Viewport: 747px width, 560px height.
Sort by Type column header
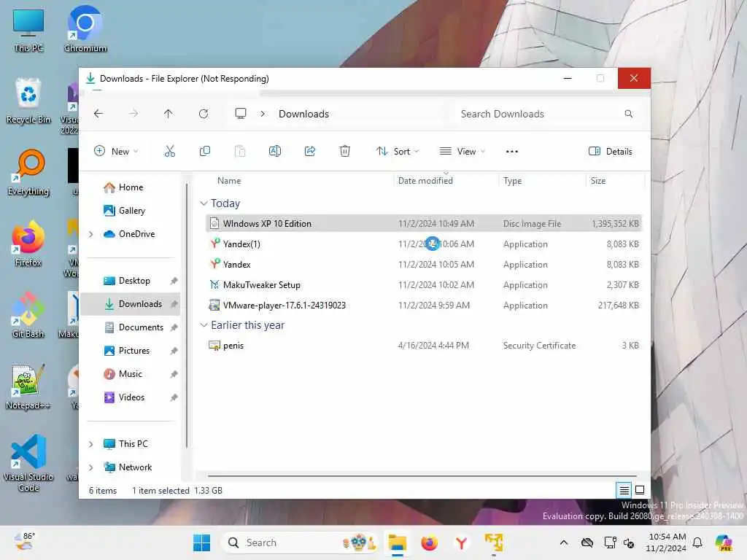tap(542, 181)
